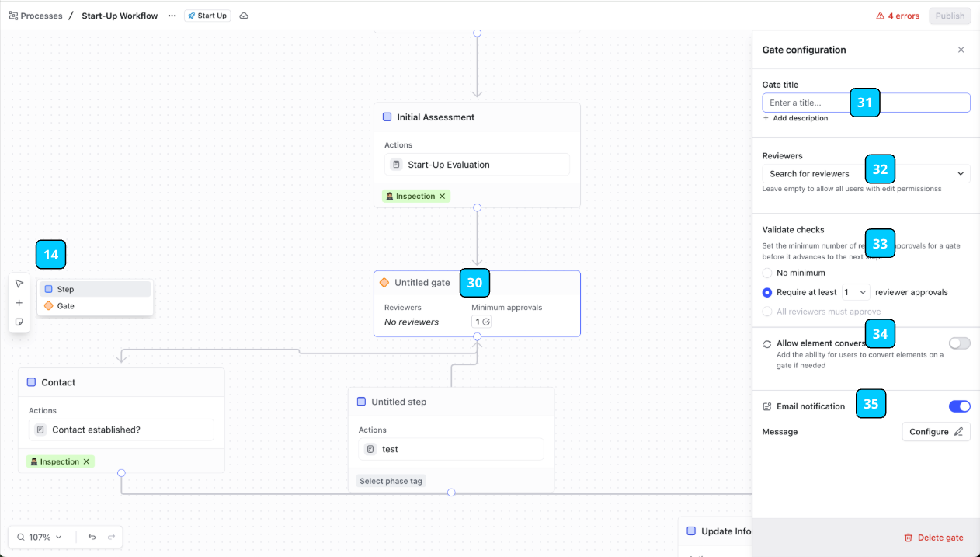The width and height of the screenshot is (980, 557).
Task: Open Select phase tag on Untitled step
Action: (x=391, y=481)
